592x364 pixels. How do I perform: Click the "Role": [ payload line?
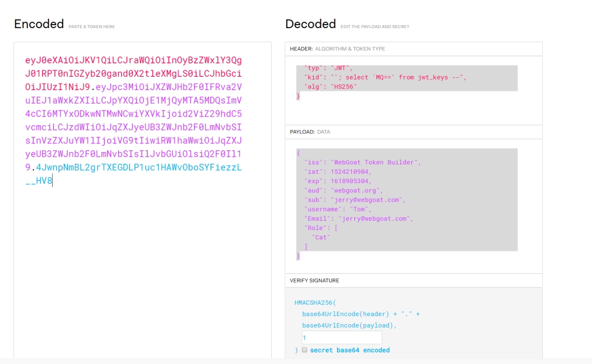pyautogui.click(x=321, y=228)
